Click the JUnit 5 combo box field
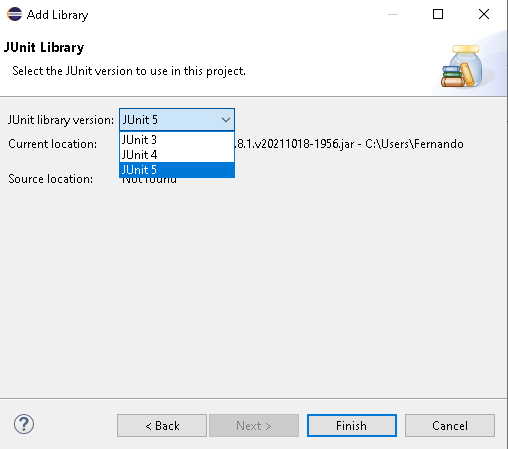Image resolution: width=508 pixels, height=449 pixels. point(177,120)
